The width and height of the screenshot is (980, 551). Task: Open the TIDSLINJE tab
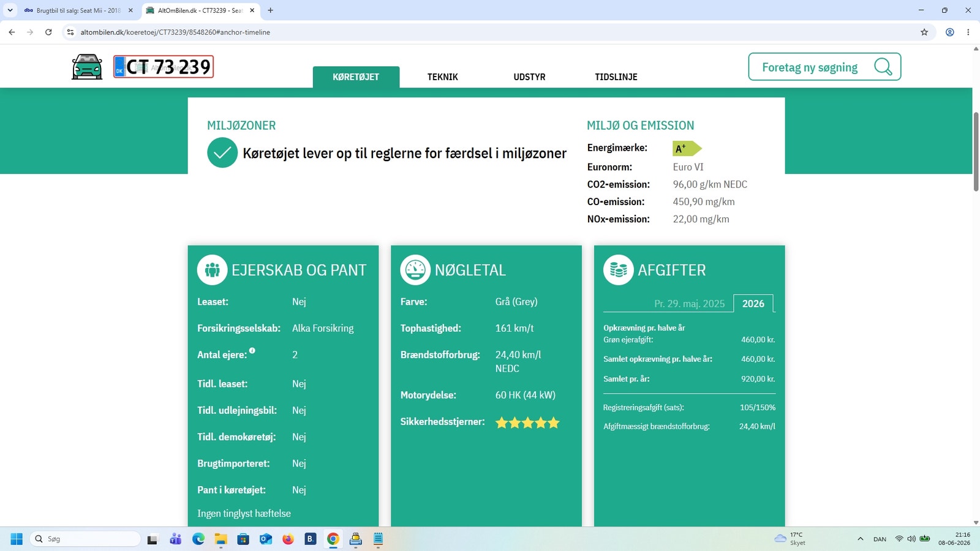click(x=616, y=77)
